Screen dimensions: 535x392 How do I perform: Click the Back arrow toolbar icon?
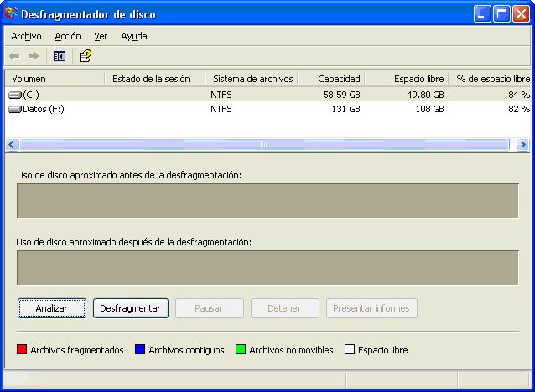coord(14,56)
